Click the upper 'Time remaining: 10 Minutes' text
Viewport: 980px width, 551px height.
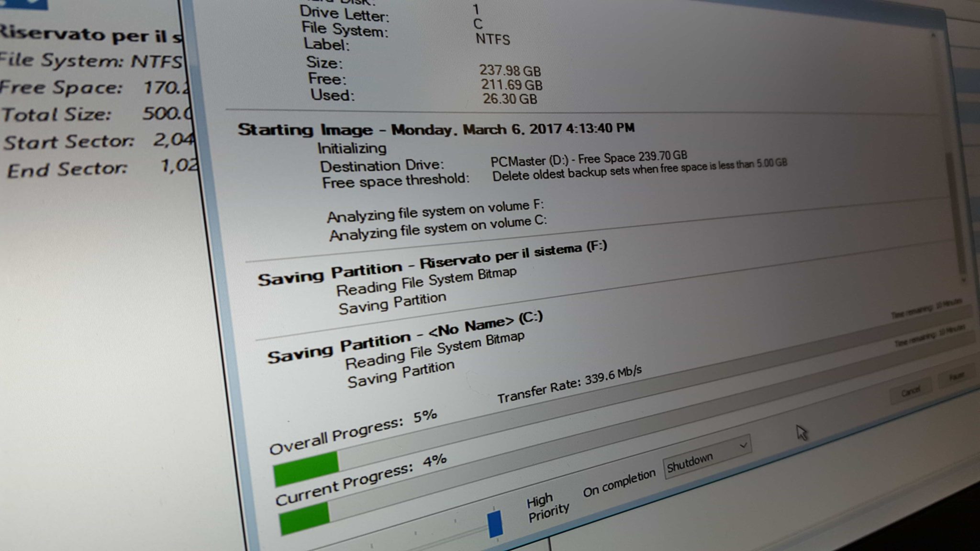[x=926, y=308]
